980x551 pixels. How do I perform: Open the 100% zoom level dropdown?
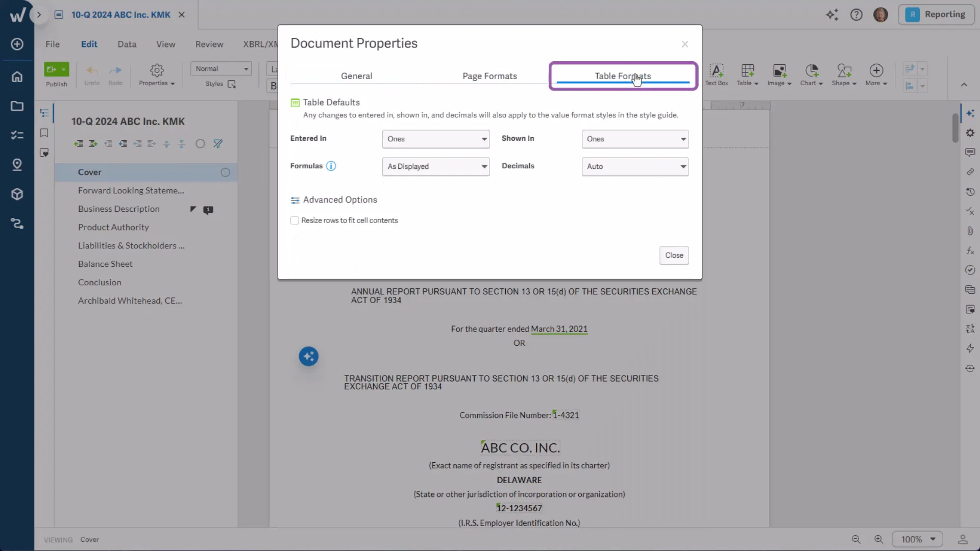click(x=917, y=539)
